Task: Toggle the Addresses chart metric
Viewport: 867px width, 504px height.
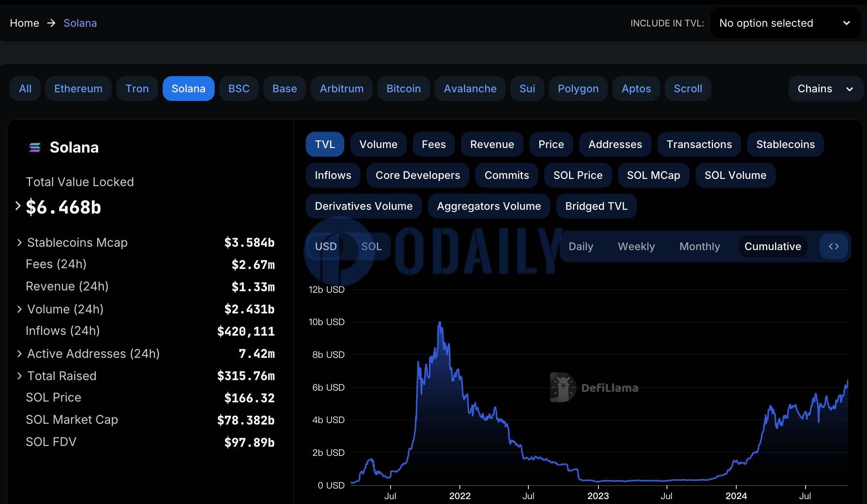Action: pos(615,144)
